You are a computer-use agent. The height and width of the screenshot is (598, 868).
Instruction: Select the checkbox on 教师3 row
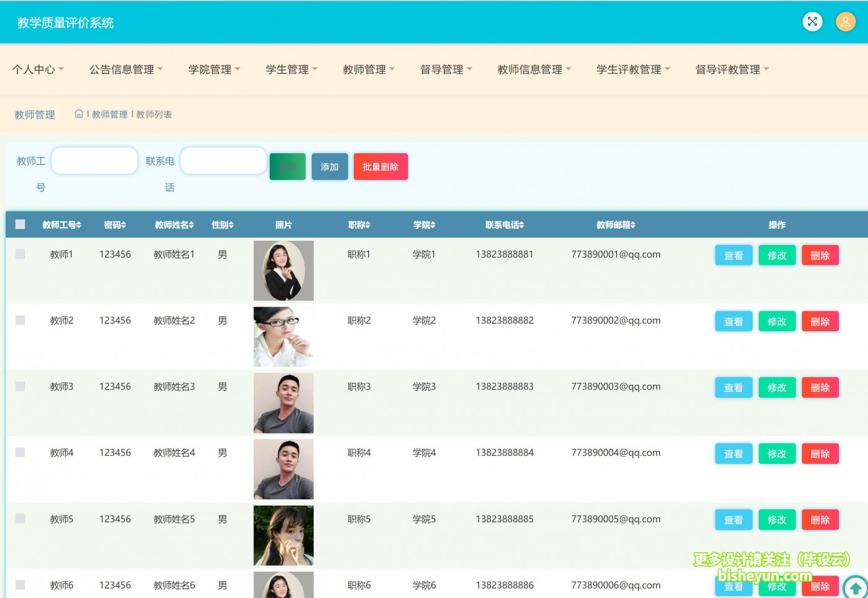[x=19, y=385]
